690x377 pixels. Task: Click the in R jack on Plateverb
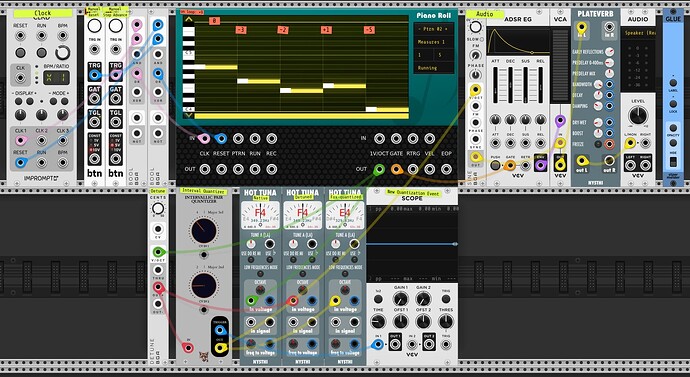pyautogui.click(x=609, y=26)
